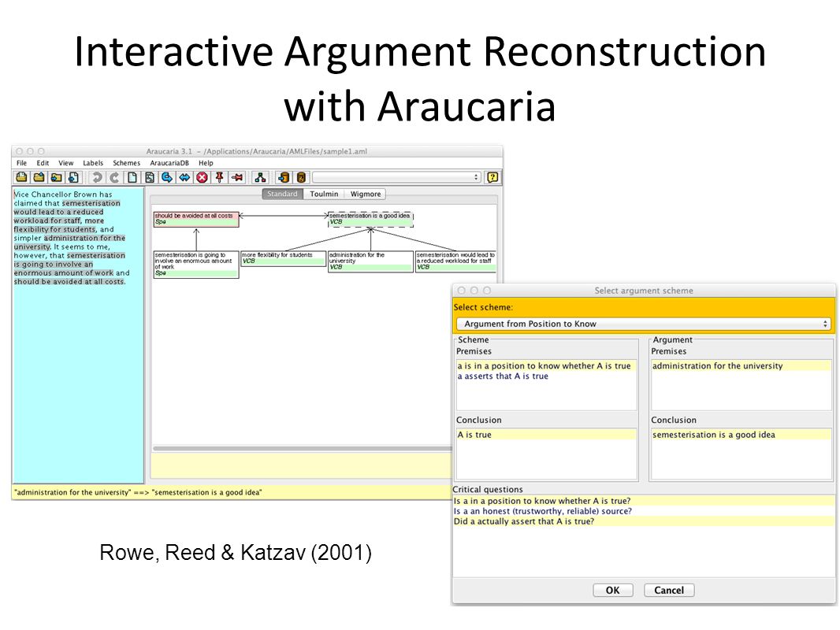Select question 'Is a in a position to know whether A is true?'

[x=643, y=501]
